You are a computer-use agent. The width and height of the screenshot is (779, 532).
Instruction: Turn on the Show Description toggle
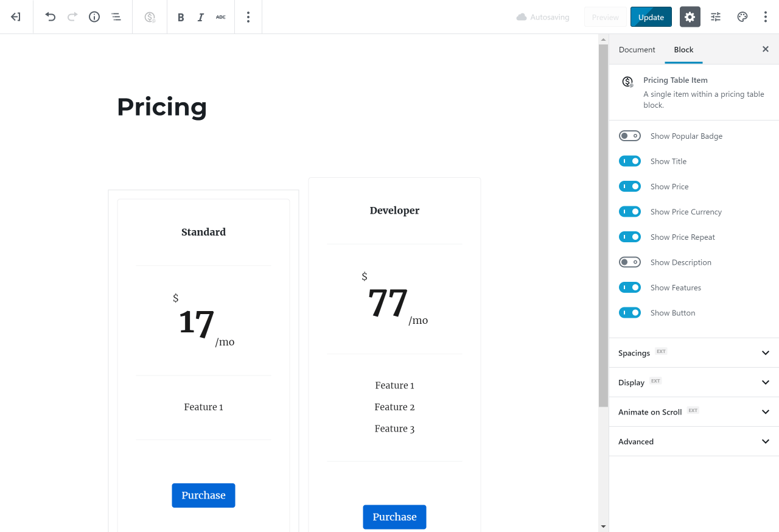click(630, 262)
